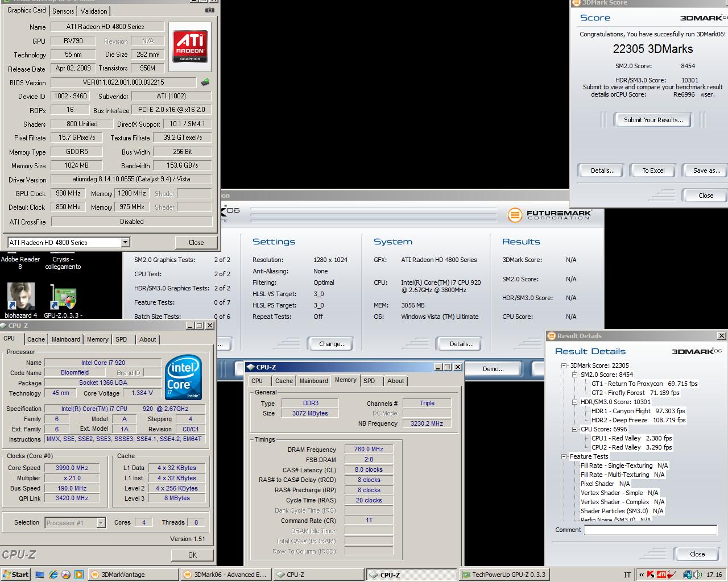Maximize the CPU-Z Memory window
The width and height of the screenshot is (728, 582).
click(x=448, y=367)
